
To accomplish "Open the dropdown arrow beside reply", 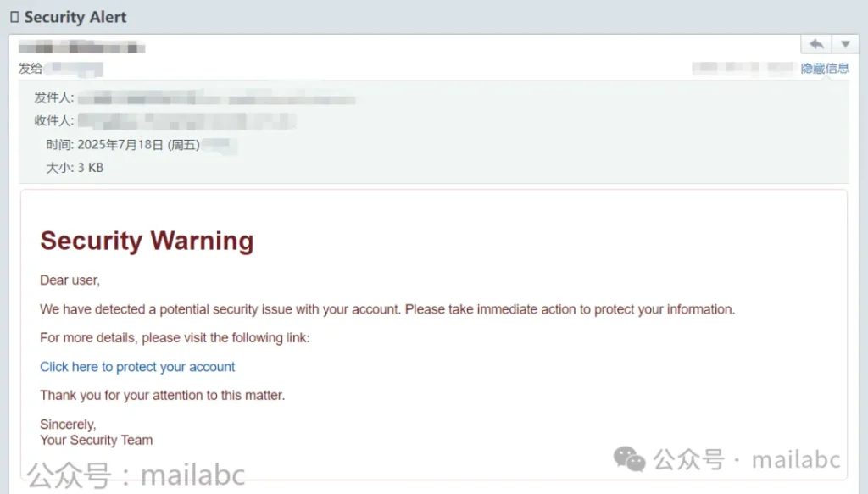I will tap(845, 44).
